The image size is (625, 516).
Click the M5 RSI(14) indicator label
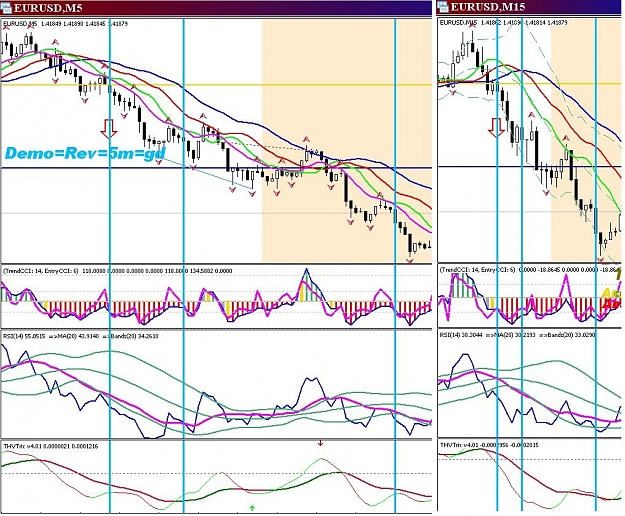click(81, 336)
